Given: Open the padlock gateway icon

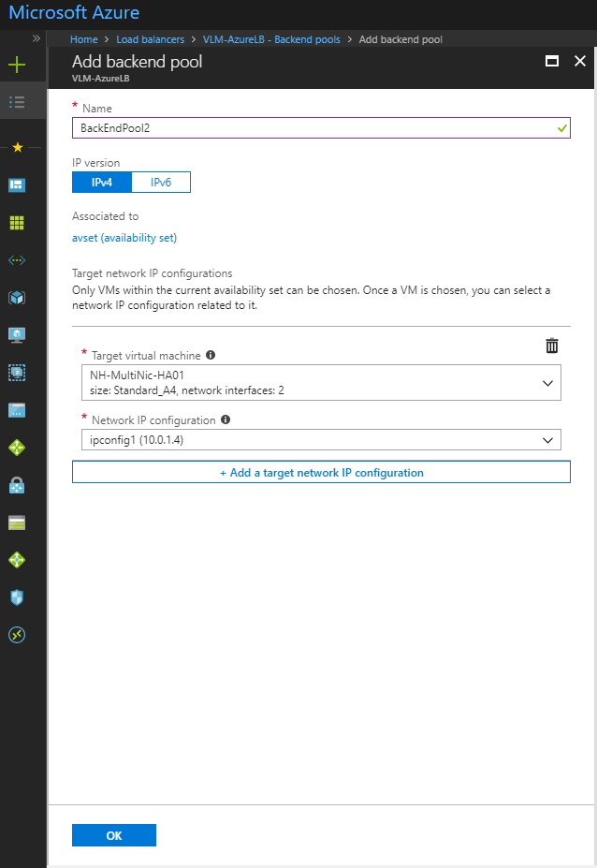Looking at the screenshot, I should click(17, 485).
